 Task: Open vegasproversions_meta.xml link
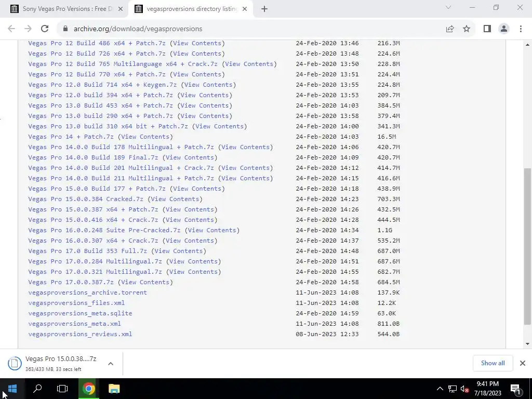click(74, 324)
